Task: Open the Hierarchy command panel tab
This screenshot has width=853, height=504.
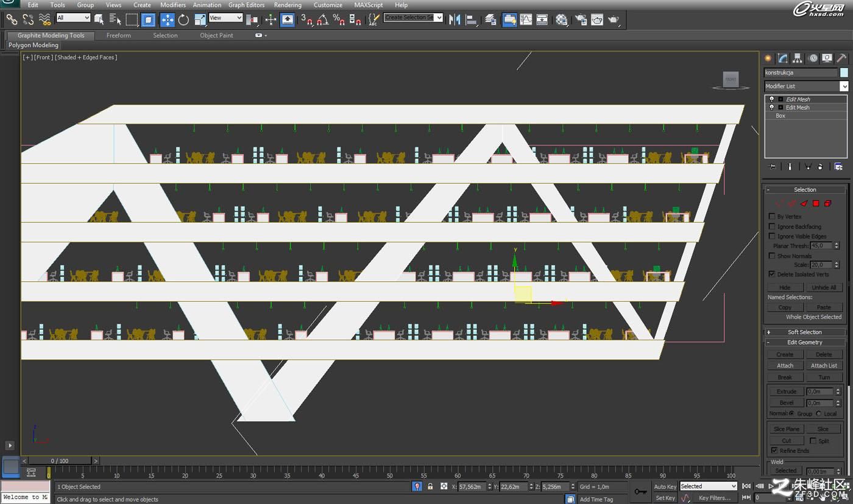Action: 798,58
